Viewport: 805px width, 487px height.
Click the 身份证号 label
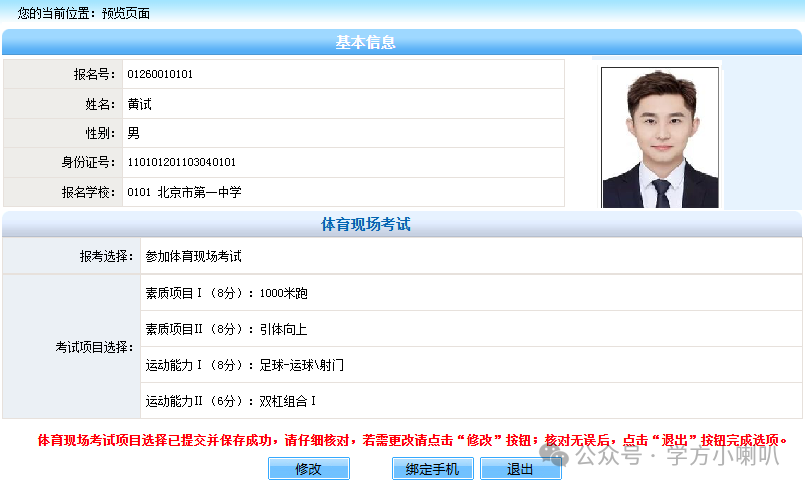[x=89, y=163]
